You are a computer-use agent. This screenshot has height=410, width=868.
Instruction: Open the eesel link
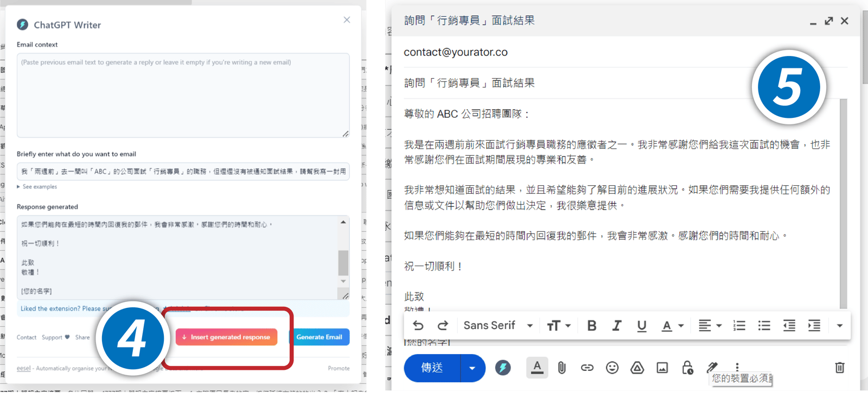coord(23,368)
